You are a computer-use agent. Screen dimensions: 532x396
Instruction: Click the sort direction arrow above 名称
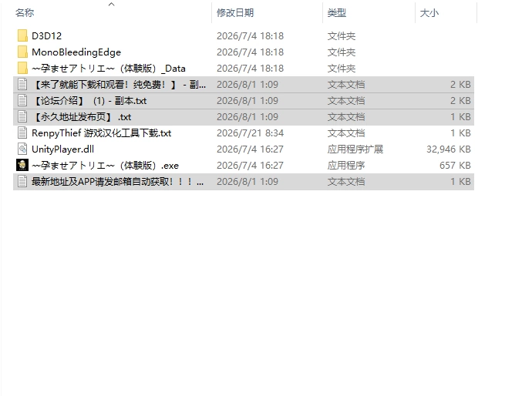[111, 4]
